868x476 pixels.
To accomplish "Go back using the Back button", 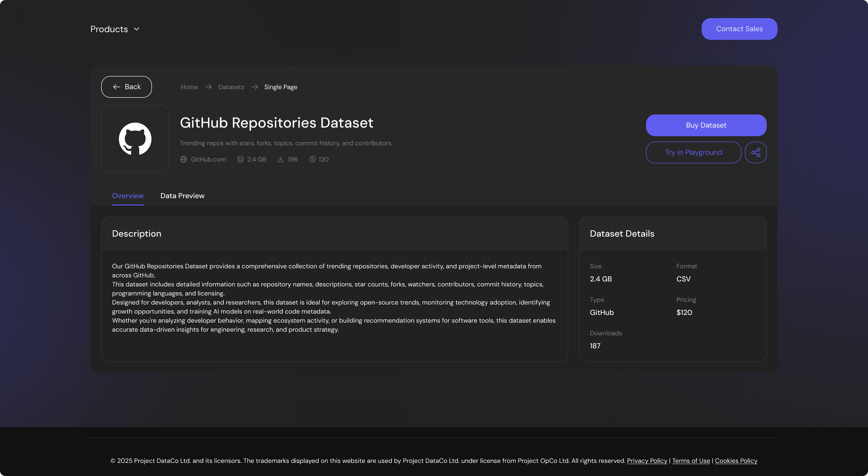I will pos(127,87).
